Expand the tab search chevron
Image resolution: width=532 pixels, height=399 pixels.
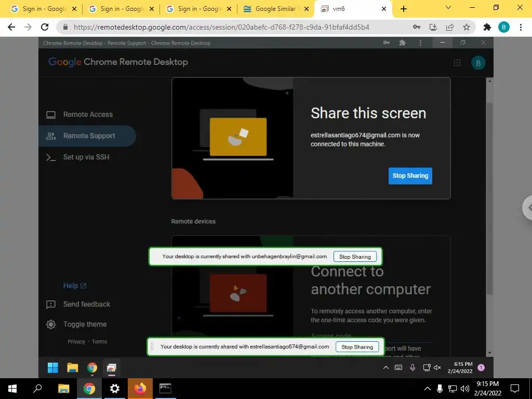coord(448,7)
